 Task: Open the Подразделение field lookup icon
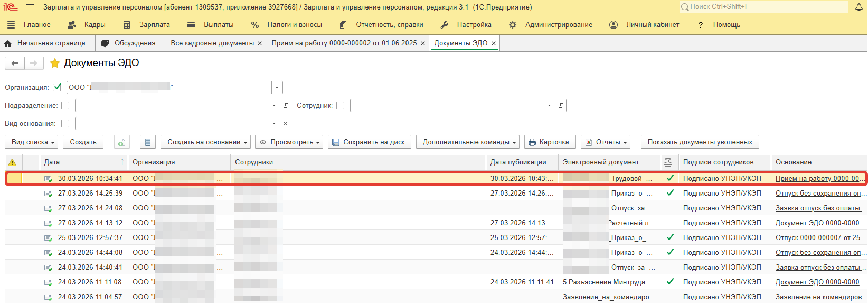tap(286, 106)
